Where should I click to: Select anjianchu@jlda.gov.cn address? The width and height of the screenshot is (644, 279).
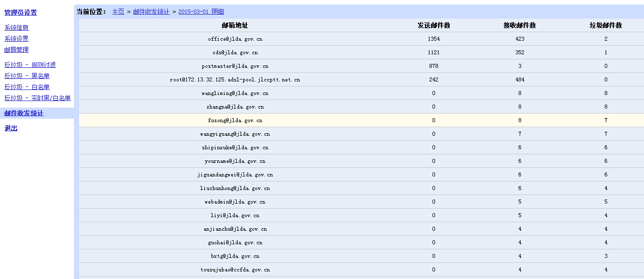(x=235, y=229)
